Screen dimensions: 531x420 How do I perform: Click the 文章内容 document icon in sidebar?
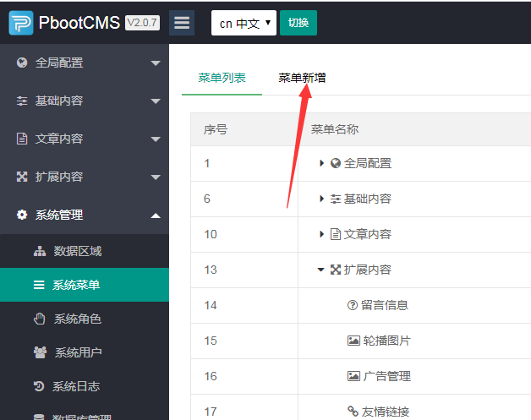[22, 139]
